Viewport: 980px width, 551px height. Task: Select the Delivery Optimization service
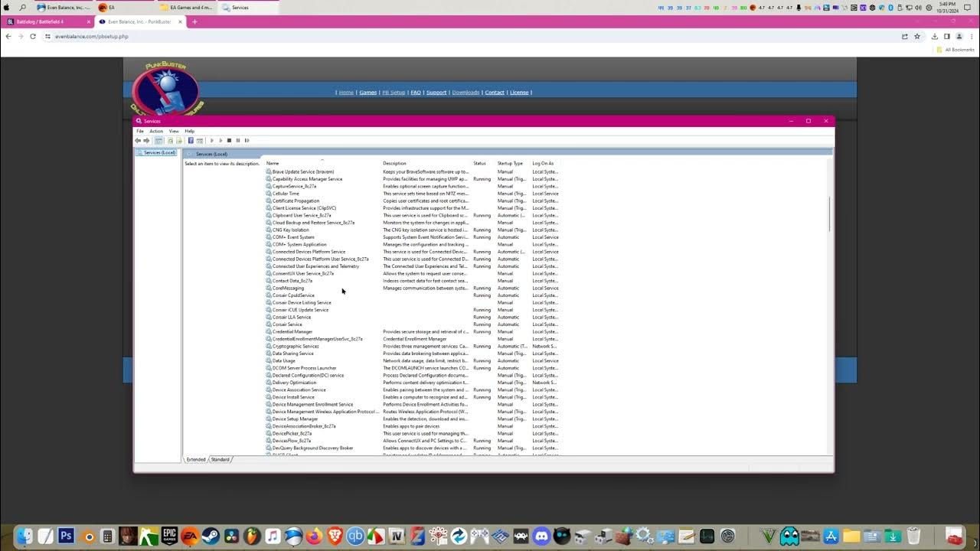[413, 383]
